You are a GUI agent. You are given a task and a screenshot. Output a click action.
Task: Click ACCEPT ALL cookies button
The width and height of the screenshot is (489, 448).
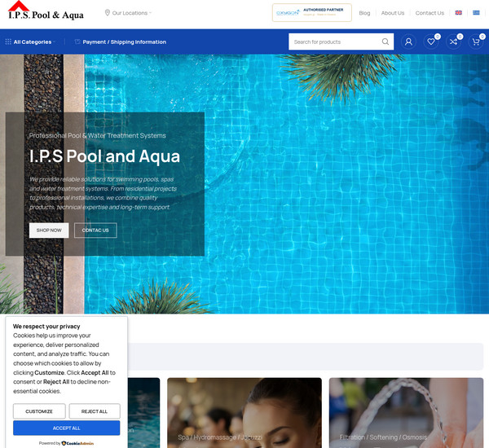tap(67, 428)
